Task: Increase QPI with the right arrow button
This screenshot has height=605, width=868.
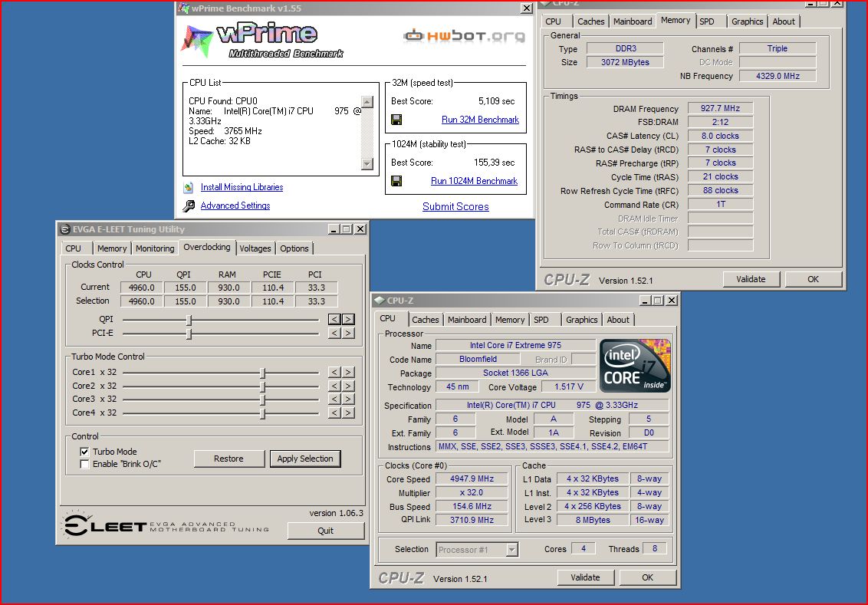Action: [x=348, y=320]
